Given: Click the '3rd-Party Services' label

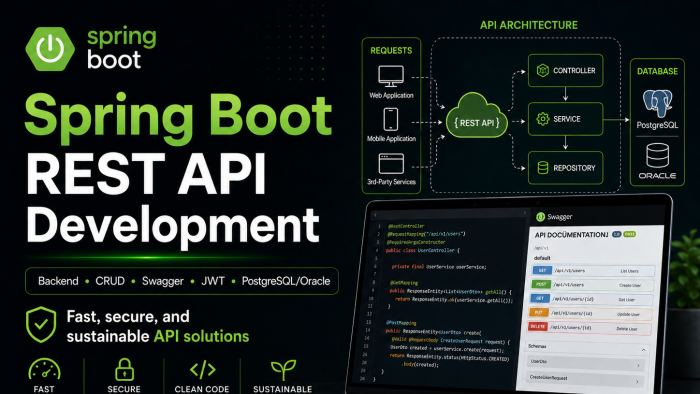Looking at the screenshot, I should [391, 182].
